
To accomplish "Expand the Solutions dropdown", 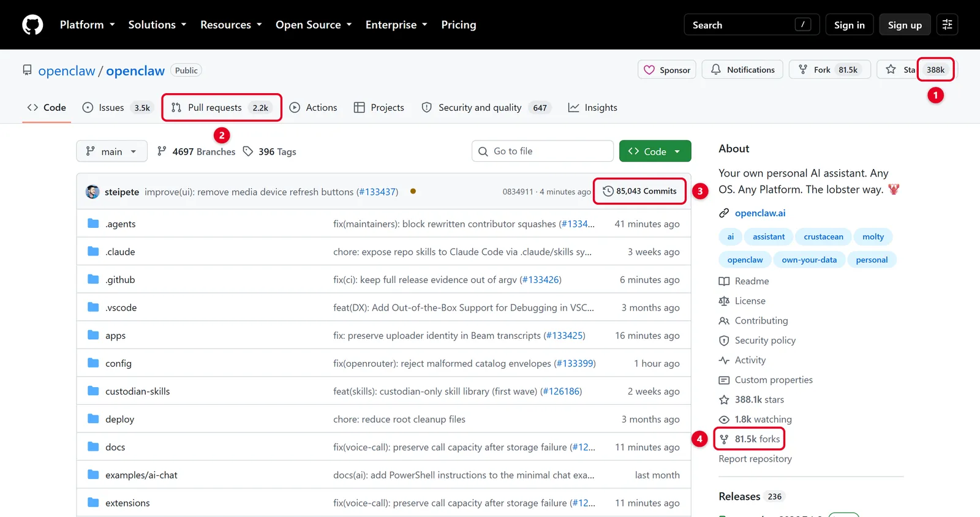I will click(157, 25).
